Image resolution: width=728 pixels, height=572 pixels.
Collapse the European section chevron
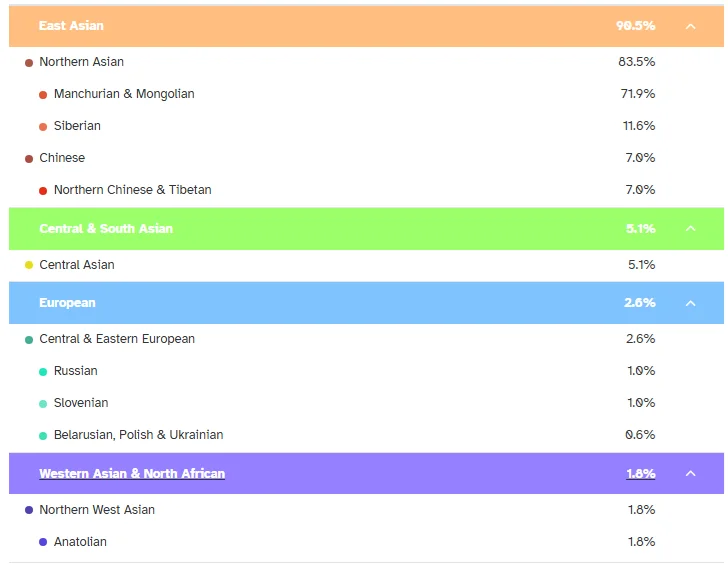point(690,303)
